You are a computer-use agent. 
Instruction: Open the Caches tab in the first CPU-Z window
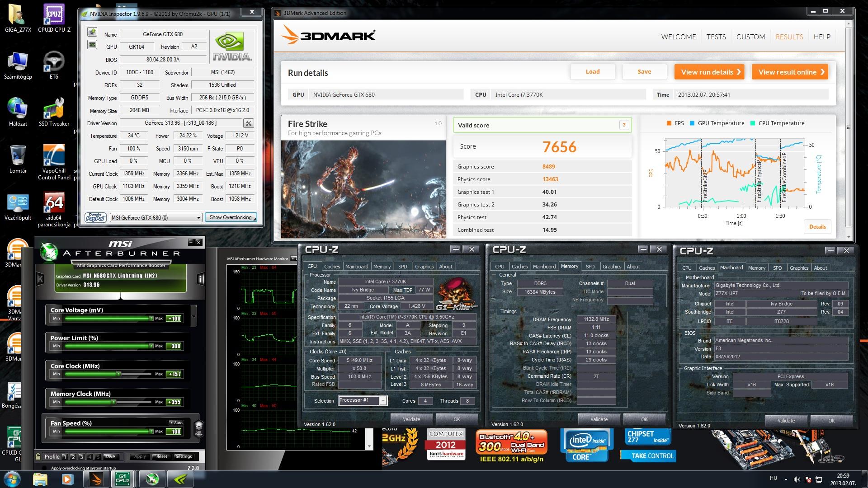[332, 267]
